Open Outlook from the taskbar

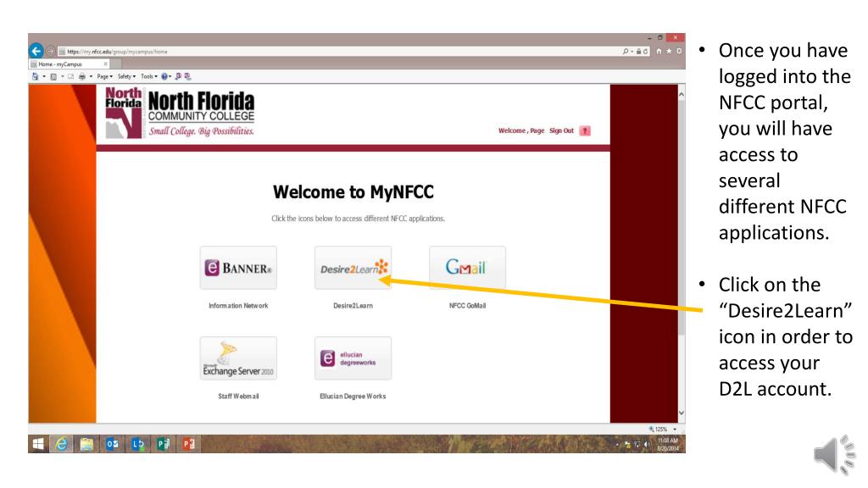[112, 444]
